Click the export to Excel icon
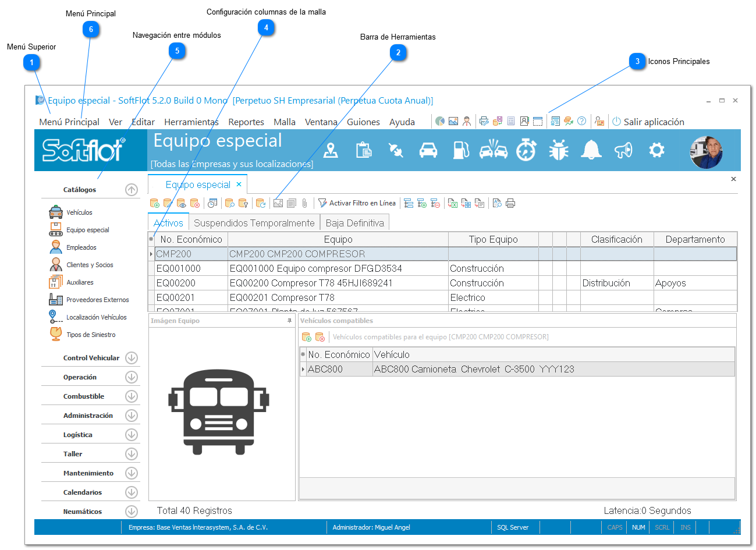The image size is (756, 550). tap(452, 203)
